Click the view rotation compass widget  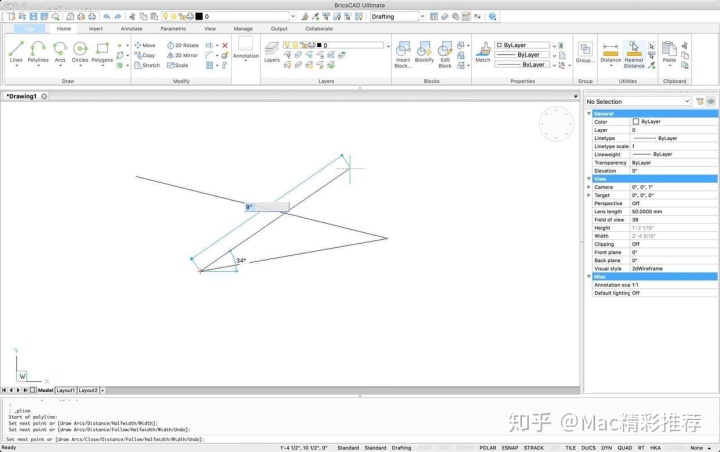point(556,124)
